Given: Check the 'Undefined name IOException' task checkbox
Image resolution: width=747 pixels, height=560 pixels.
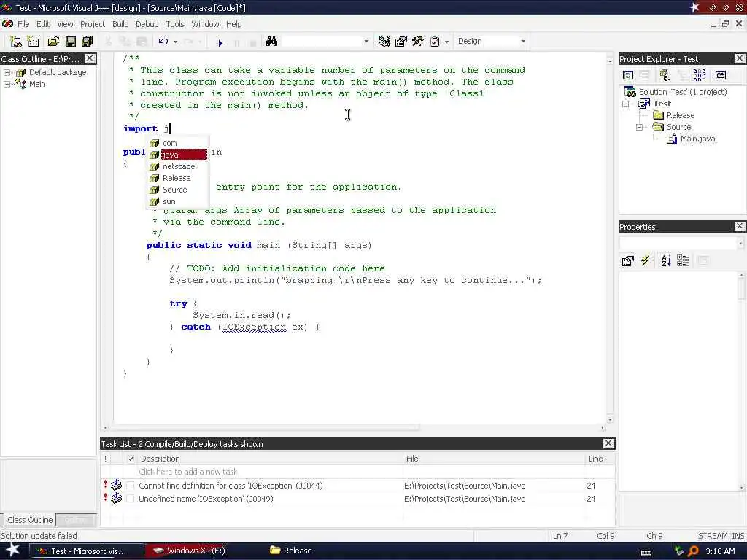Looking at the screenshot, I should coord(130,499).
